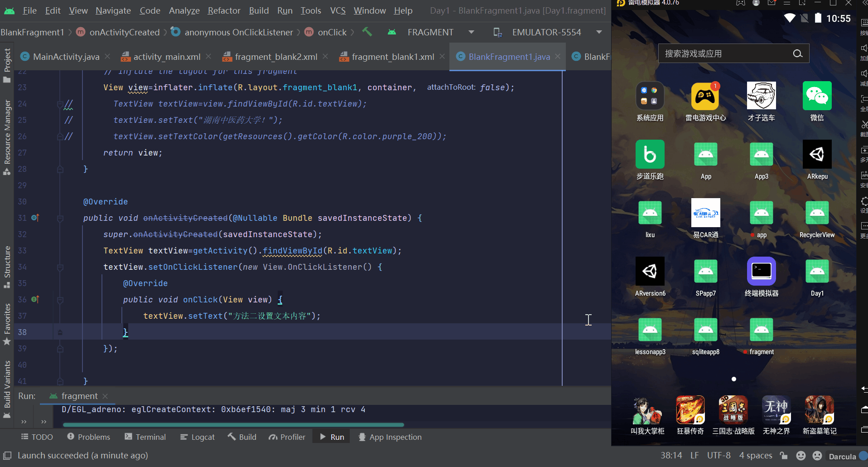Launch the 三国志·战略版 game
Screen dimensions: 868x467
(733, 410)
